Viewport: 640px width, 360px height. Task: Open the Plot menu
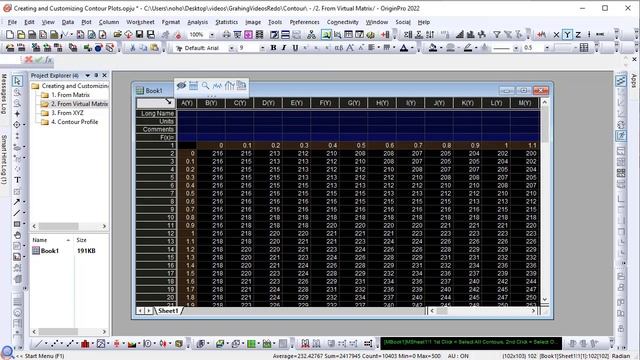[86, 22]
